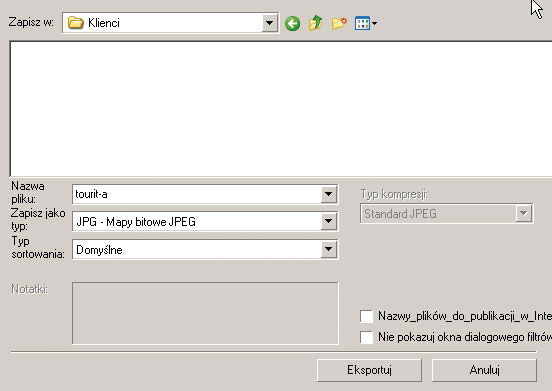Click the Klienci folder name in the location box

pyautogui.click(x=104, y=23)
